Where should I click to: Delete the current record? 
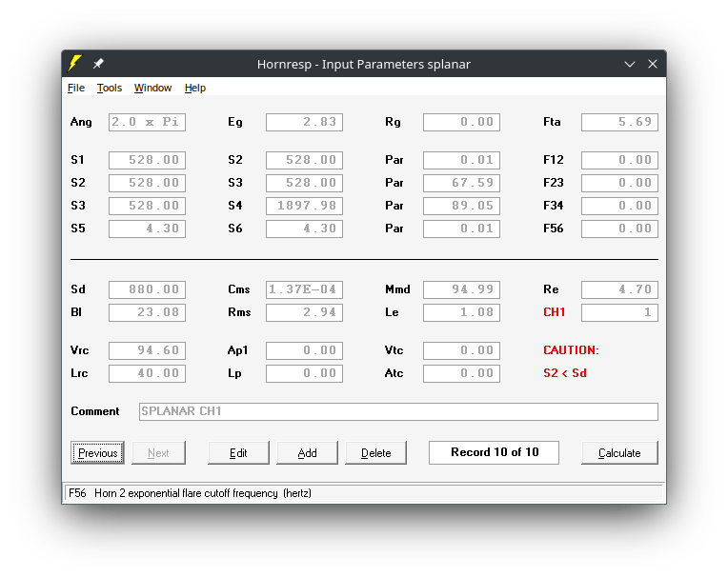point(376,452)
